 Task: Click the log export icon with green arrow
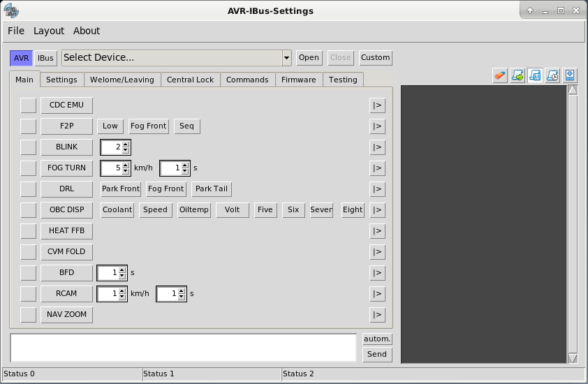point(517,75)
